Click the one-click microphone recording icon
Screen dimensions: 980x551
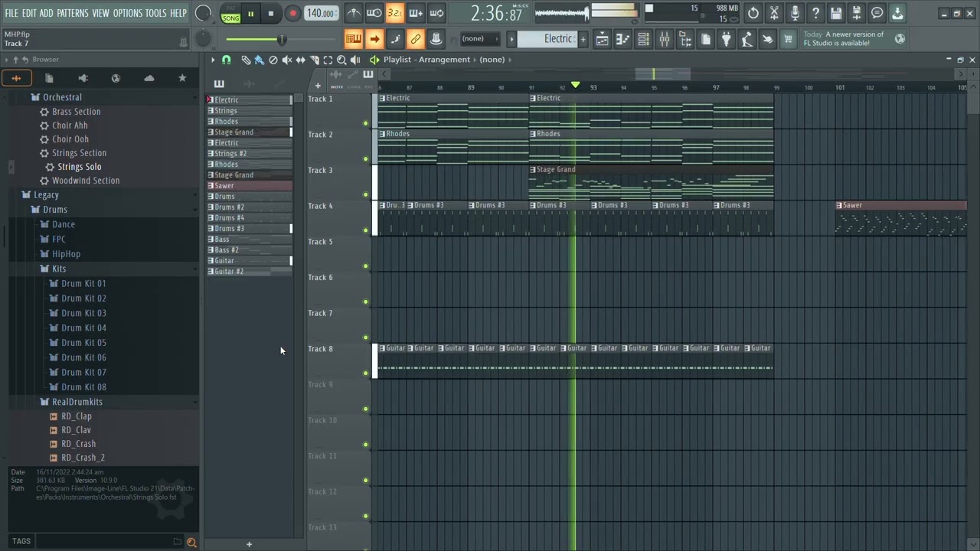(x=795, y=13)
